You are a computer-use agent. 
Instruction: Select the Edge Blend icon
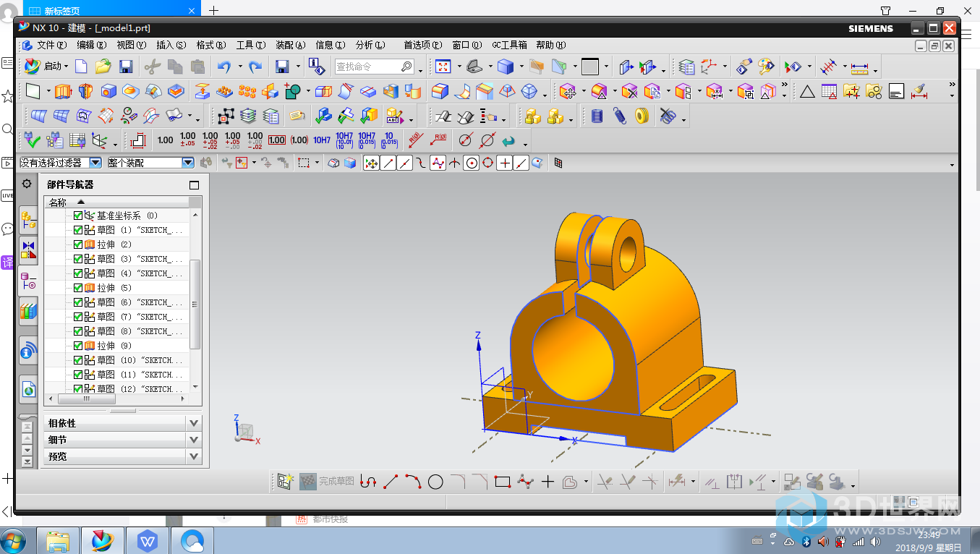(440, 91)
